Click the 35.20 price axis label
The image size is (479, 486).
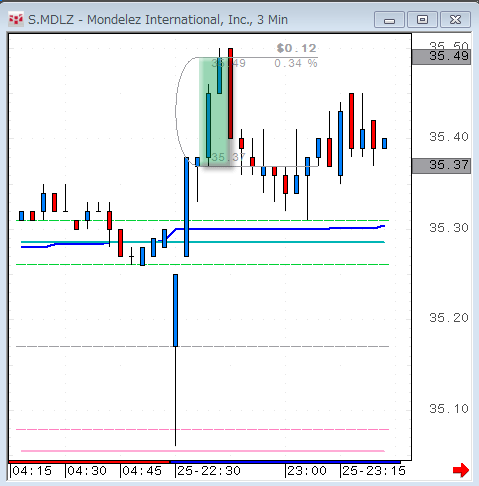pos(449,318)
